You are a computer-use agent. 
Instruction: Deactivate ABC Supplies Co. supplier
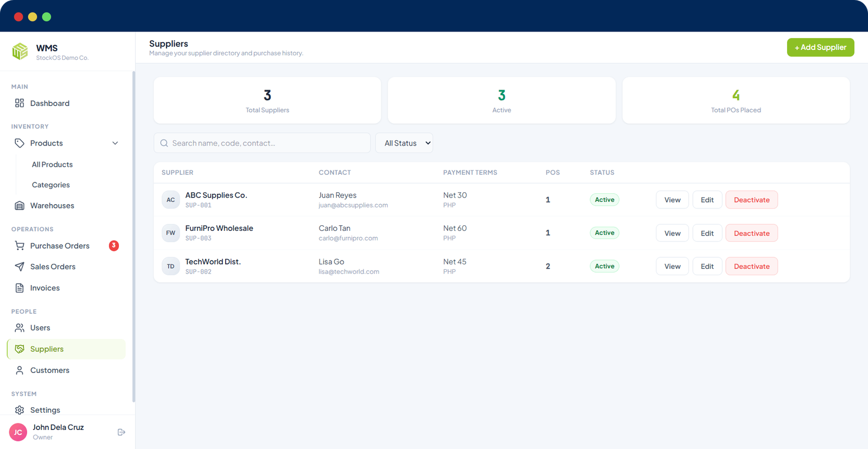[x=751, y=200]
